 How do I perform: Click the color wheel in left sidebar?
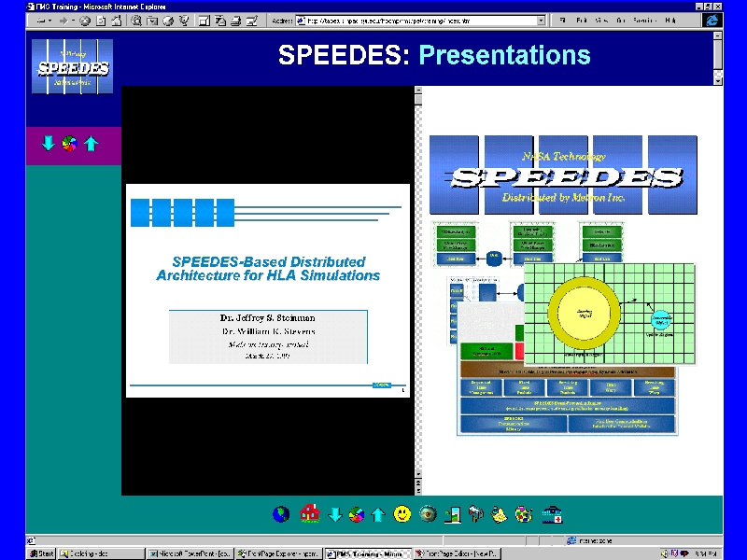point(69,144)
